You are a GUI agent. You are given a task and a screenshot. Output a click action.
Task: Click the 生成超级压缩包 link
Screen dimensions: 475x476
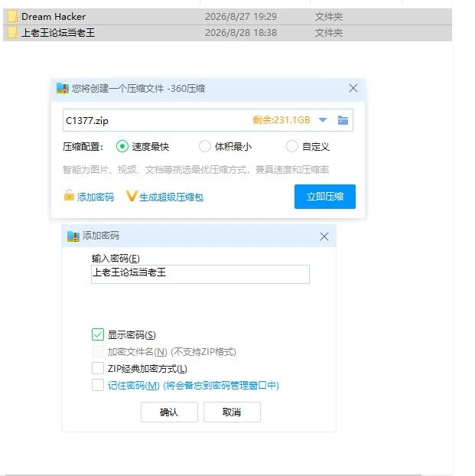[171, 197]
